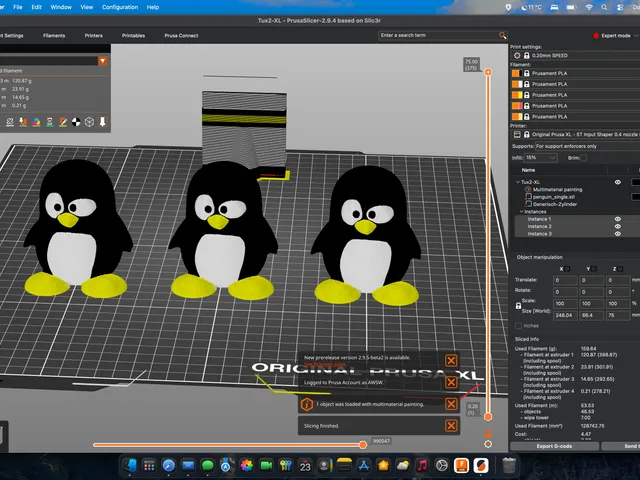
Task: Toggle visibility of Instance 2
Action: pyautogui.click(x=618, y=227)
